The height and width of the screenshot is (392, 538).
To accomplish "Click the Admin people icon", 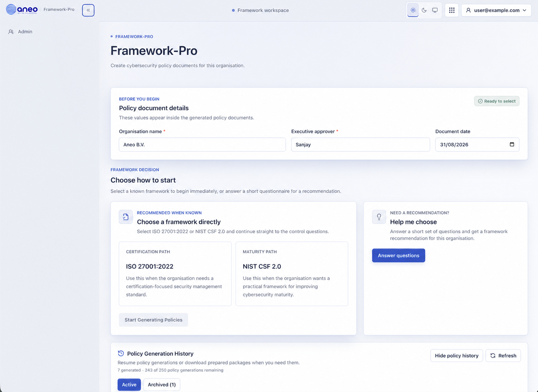I will tap(11, 32).
